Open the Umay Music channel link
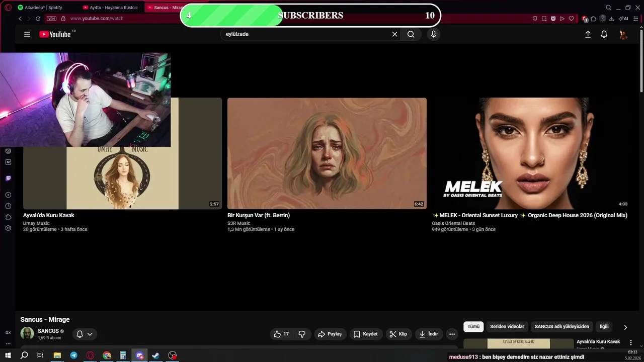 click(36, 223)
